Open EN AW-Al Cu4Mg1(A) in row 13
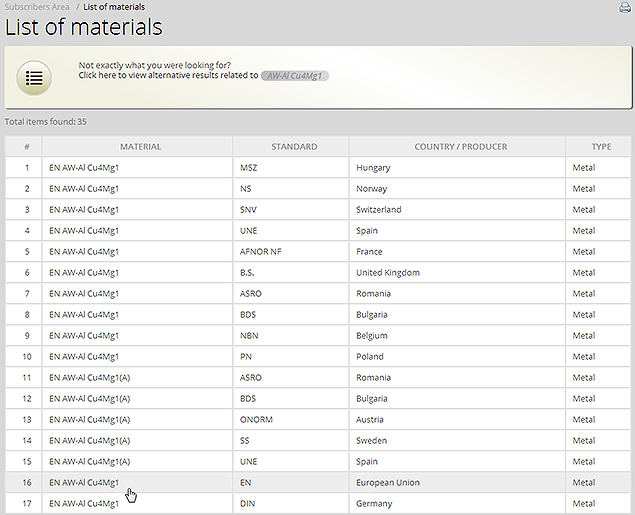The image size is (635, 515). pyautogui.click(x=89, y=420)
